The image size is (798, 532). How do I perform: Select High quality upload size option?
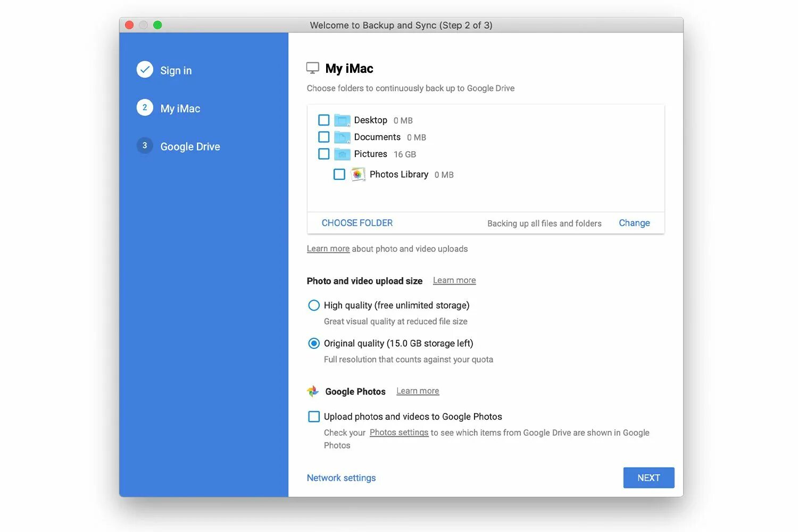coord(314,305)
